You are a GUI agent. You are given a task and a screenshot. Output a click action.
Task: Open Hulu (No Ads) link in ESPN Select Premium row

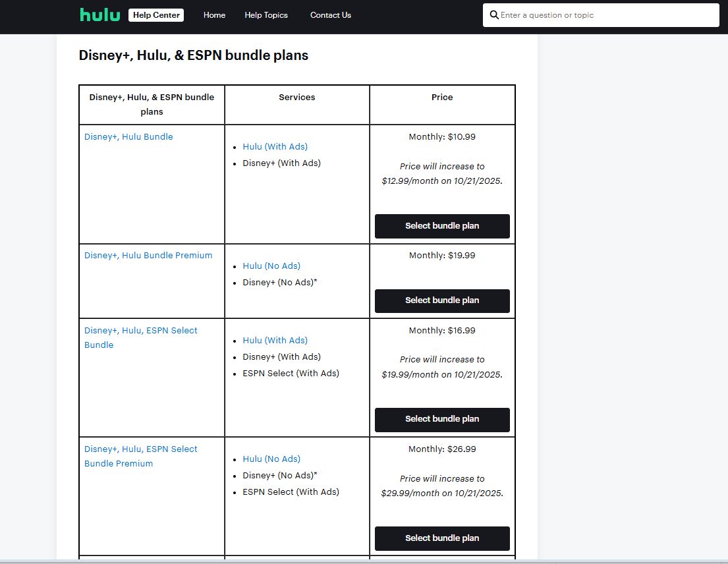pos(271,459)
